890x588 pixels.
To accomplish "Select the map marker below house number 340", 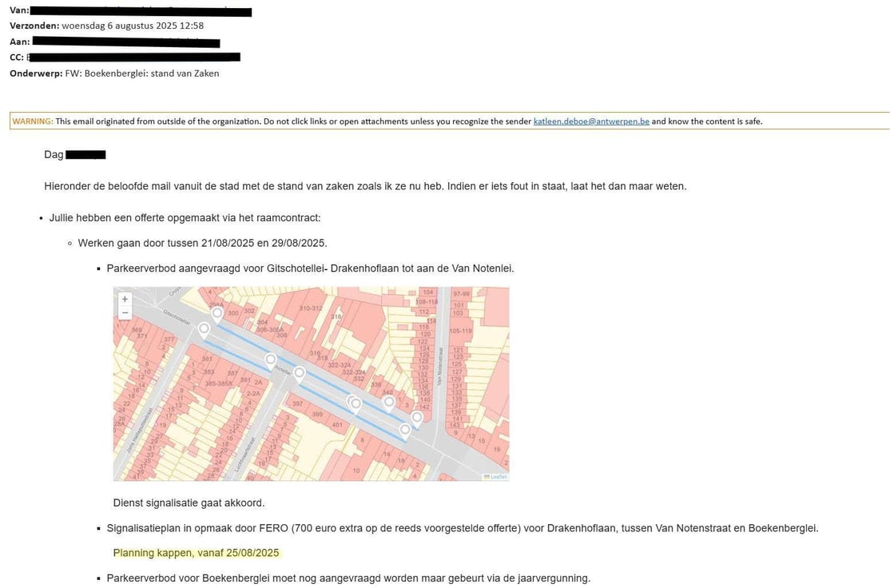I will click(x=389, y=403).
